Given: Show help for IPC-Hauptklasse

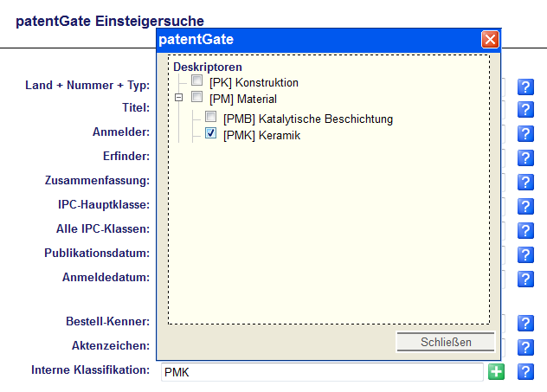Looking at the screenshot, I should tap(525, 207).
